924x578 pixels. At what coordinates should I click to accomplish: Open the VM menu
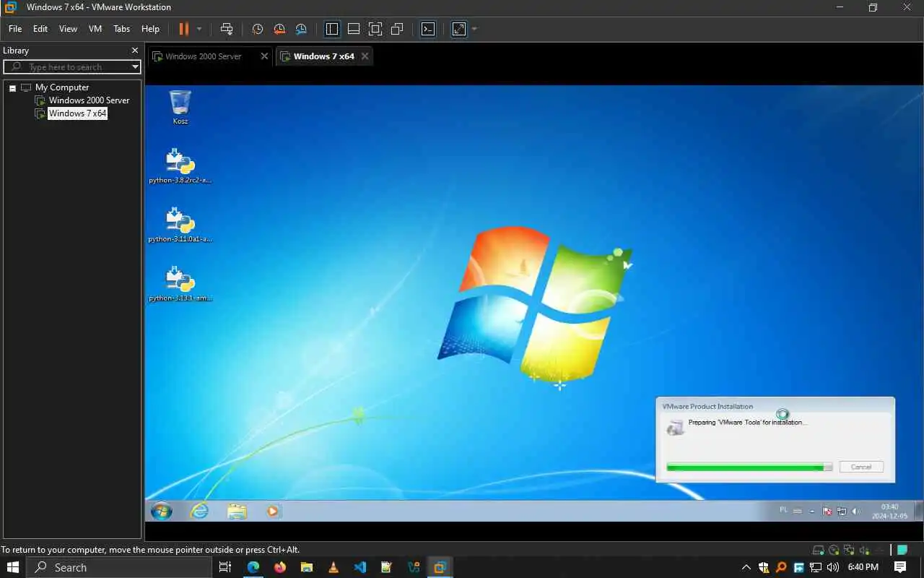click(95, 29)
